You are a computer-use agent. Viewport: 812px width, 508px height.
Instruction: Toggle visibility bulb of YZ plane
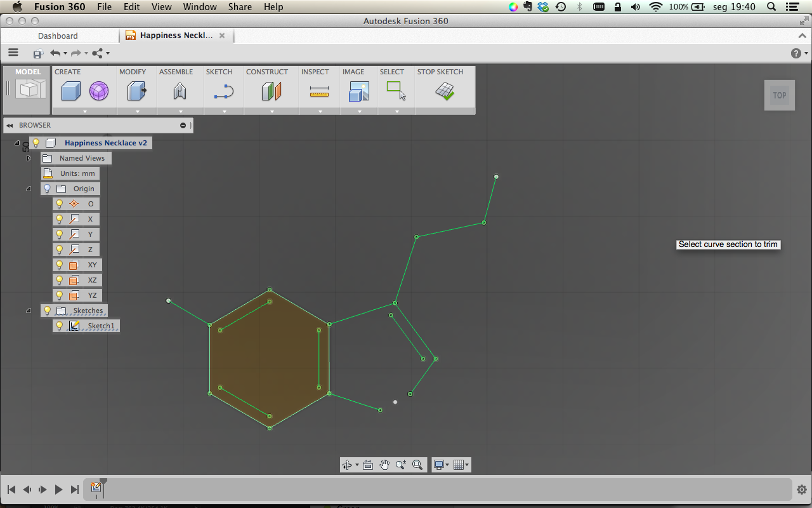click(x=60, y=295)
